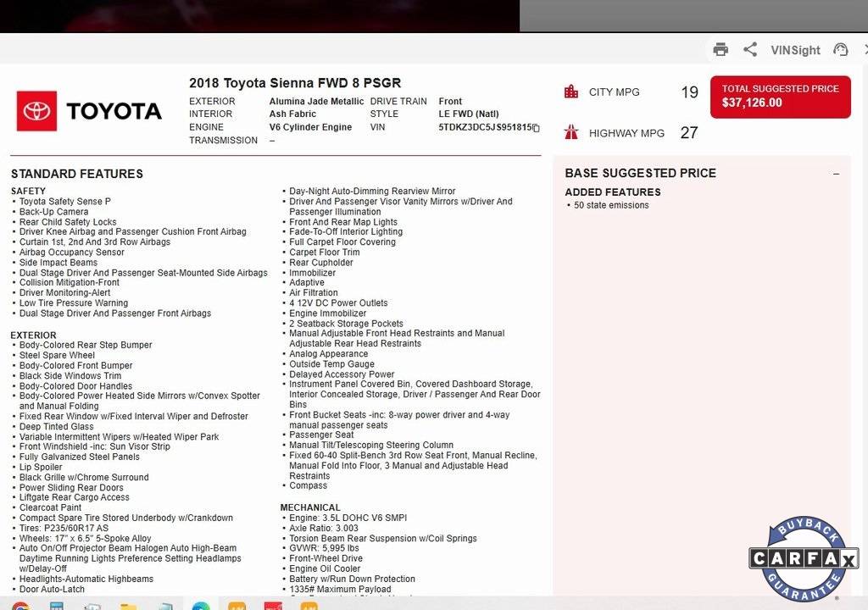Viewport: 868px width, 610px height.
Task: Copy the VIN using copy icon
Action: [x=536, y=128]
